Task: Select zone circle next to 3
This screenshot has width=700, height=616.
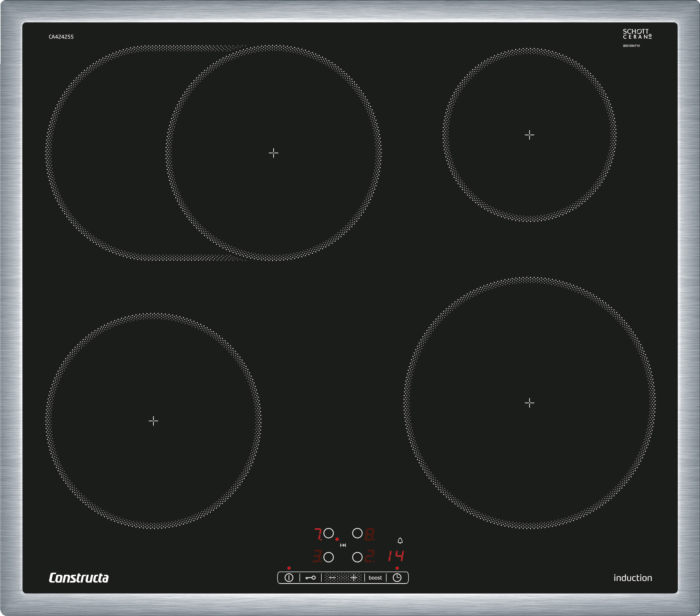Action: pos(329,557)
